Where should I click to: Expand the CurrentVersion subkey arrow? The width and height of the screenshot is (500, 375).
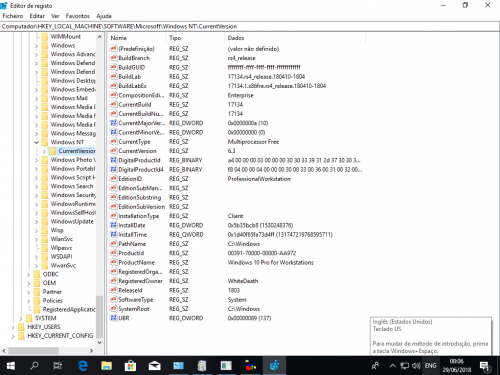coord(44,151)
